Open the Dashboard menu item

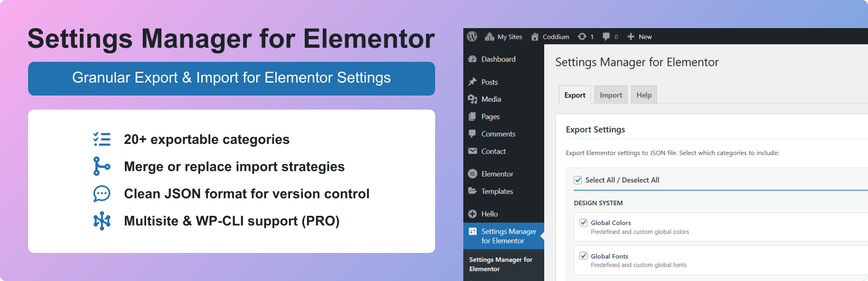498,59
